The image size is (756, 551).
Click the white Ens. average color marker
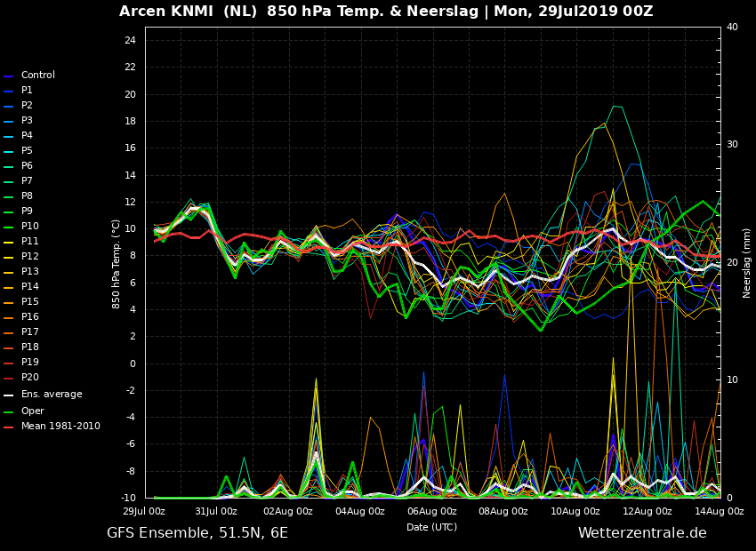(9, 395)
